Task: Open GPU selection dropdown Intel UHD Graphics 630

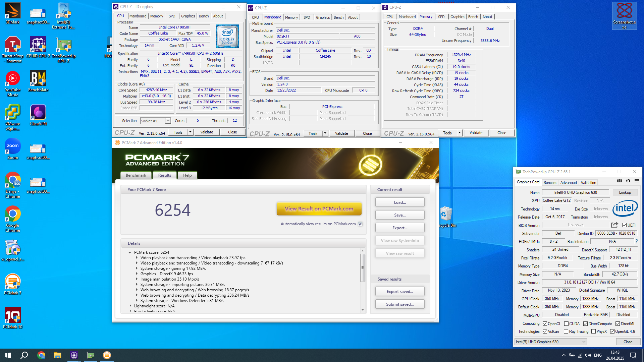Action: (550, 342)
